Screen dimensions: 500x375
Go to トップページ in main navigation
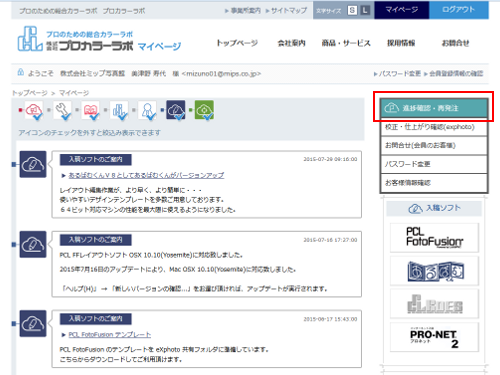237,43
